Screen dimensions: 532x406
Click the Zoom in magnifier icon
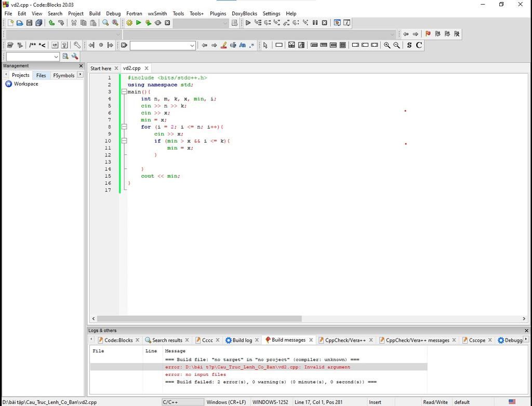click(x=387, y=45)
